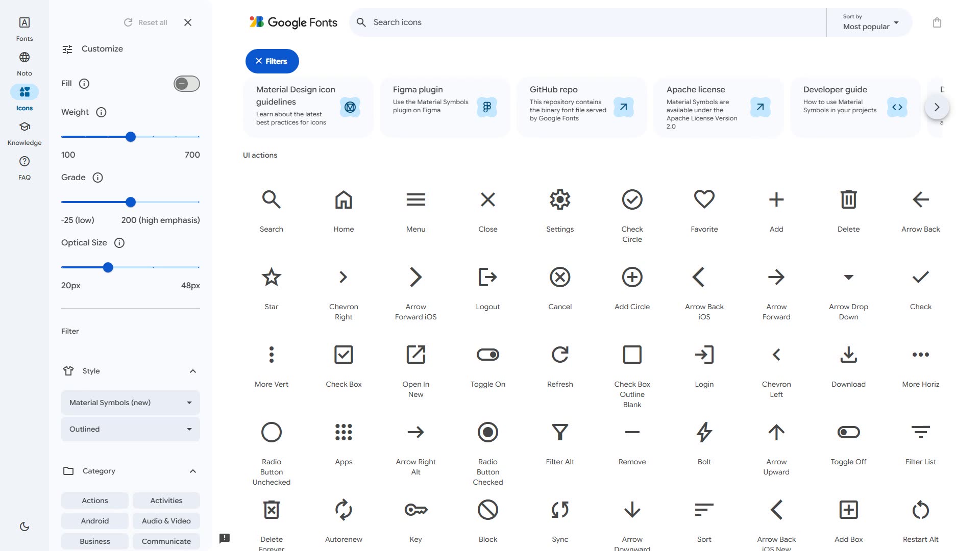This screenshot has width=980, height=551.
Task: Click Reset all in Customize panel
Action: (x=145, y=22)
